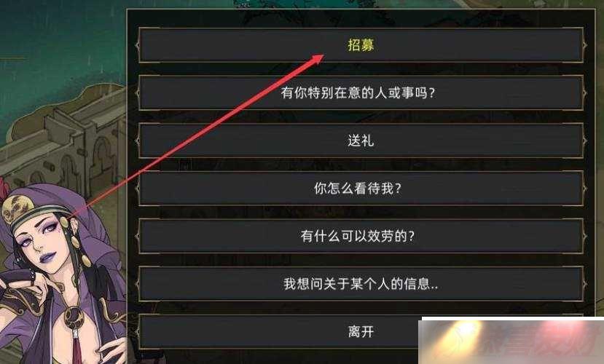Click left ornament of 招募 button

(x=137, y=45)
